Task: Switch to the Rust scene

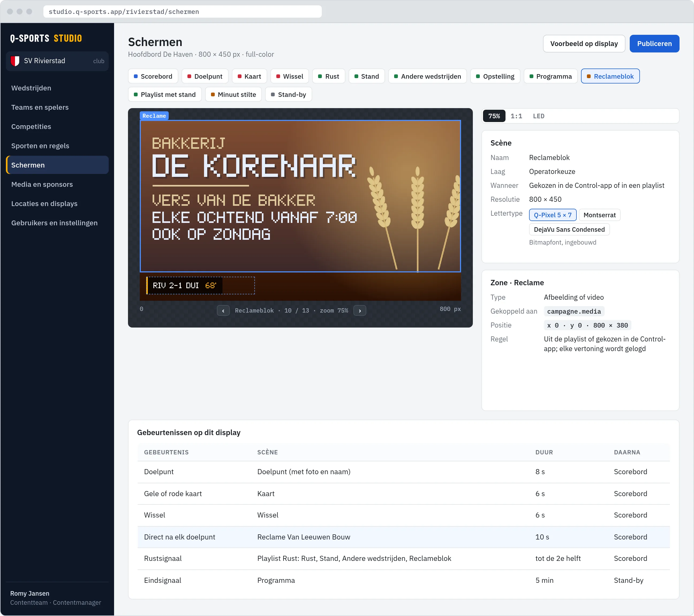Action: click(x=328, y=76)
